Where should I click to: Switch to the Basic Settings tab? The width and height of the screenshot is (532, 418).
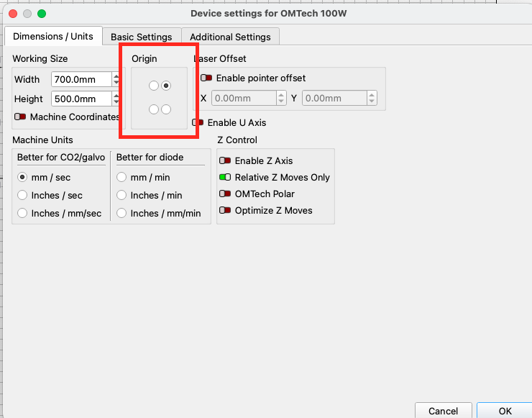(141, 37)
